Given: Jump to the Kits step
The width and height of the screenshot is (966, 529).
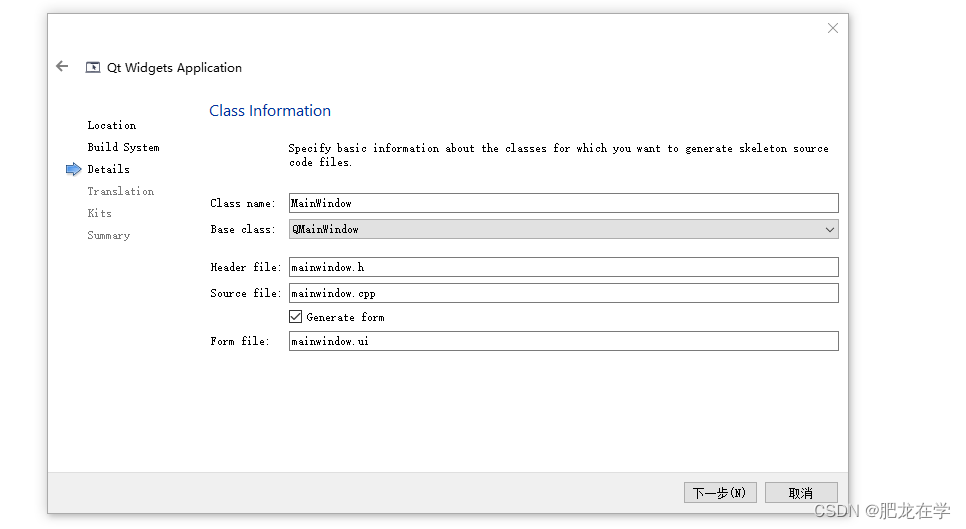Looking at the screenshot, I should pos(99,213).
